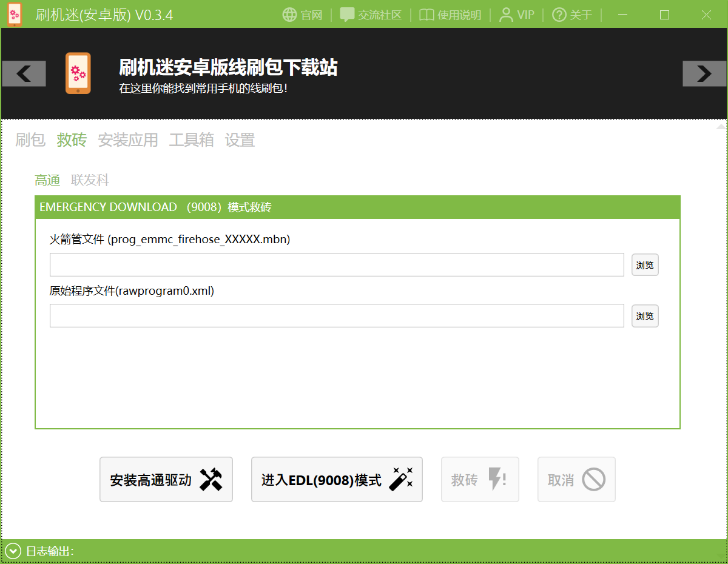
Task: Open the 交流社区 community link
Action: (371, 15)
